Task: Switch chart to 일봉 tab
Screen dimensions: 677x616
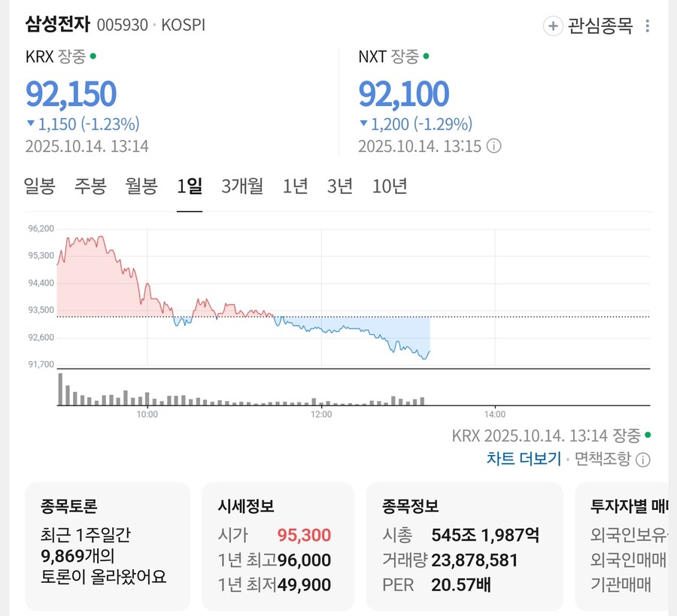Action: pos(39,186)
